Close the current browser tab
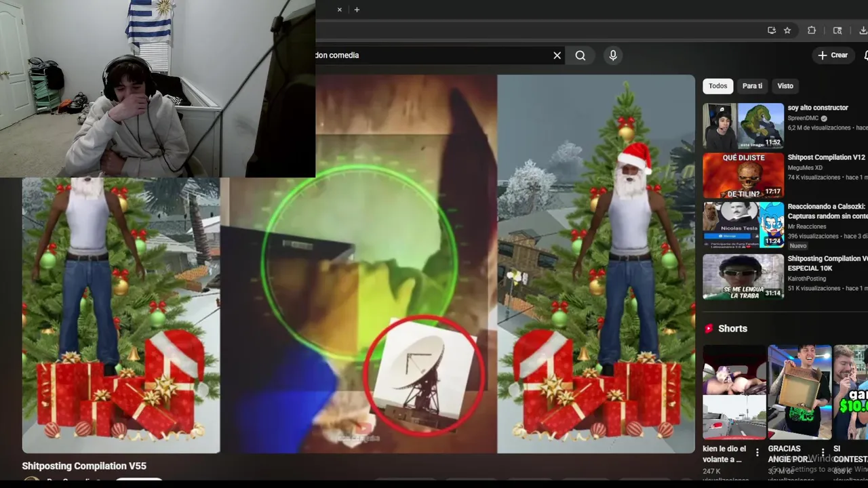The height and width of the screenshot is (488, 868). [x=339, y=9]
